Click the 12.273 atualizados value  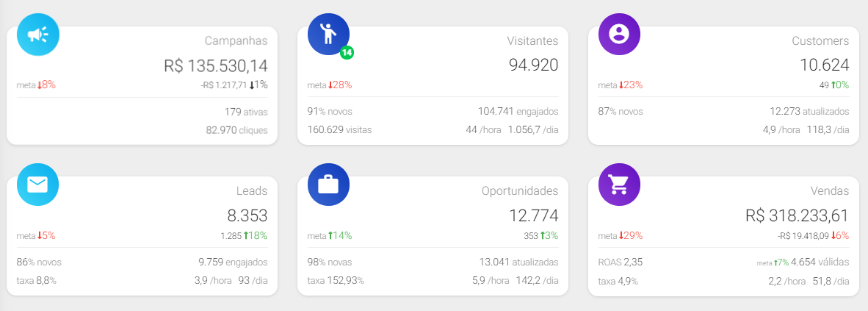click(809, 112)
